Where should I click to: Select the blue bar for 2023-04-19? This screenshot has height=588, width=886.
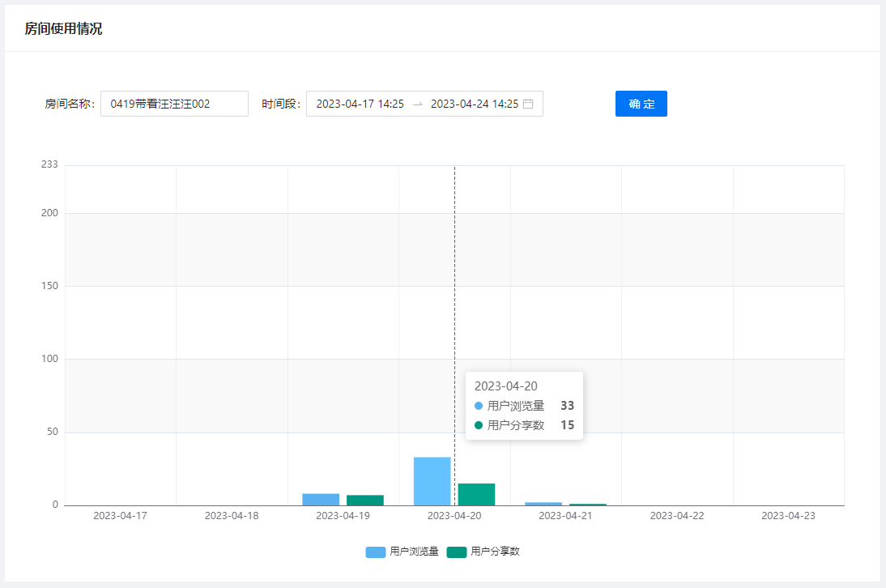321,500
